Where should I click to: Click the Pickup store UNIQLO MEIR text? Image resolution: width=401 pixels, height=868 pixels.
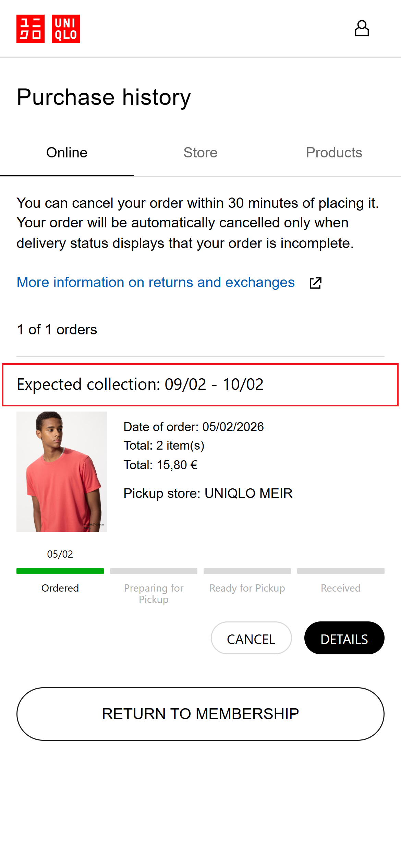tap(208, 493)
